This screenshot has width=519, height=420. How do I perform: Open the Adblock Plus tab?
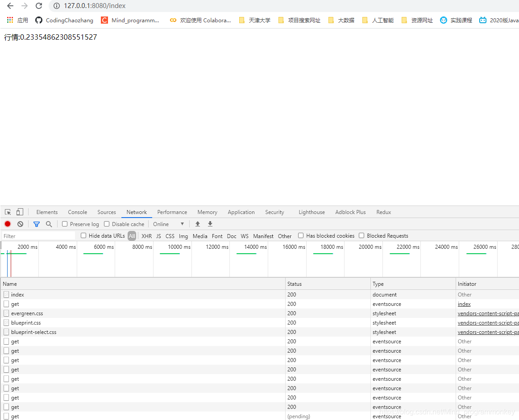coord(350,212)
